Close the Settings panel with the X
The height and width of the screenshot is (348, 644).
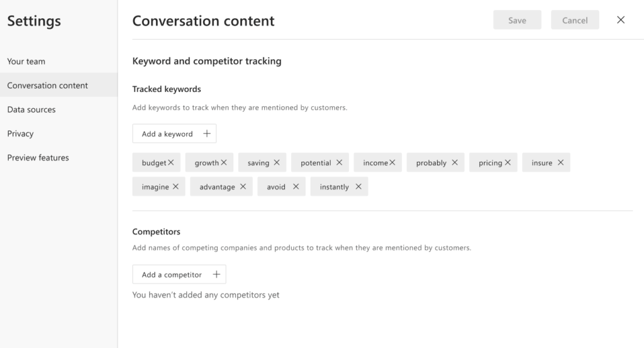621,20
